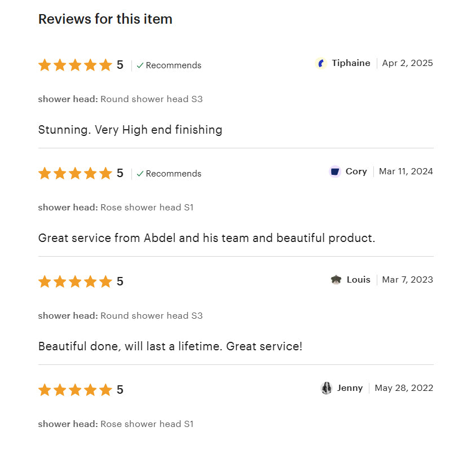Click review text "Beautiful done, will last a lifetime"
The width and height of the screenshot is (476, 449).
pos(170,346)
